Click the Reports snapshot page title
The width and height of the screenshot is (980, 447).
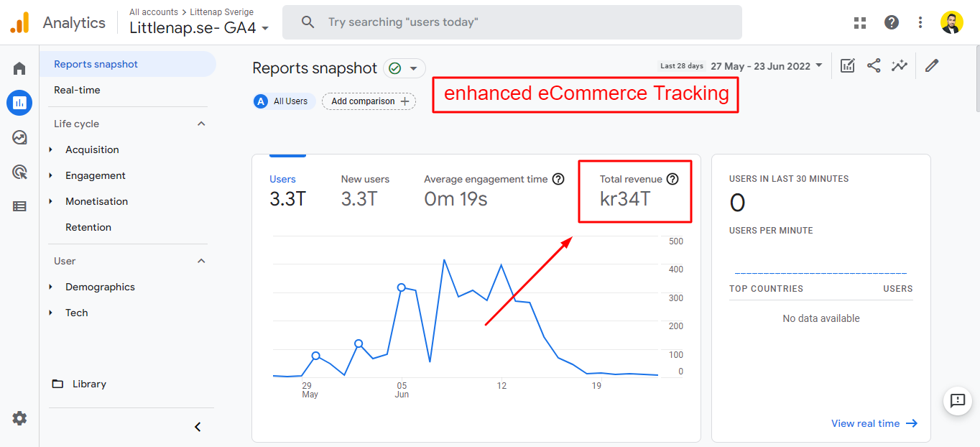pos(315,68)
